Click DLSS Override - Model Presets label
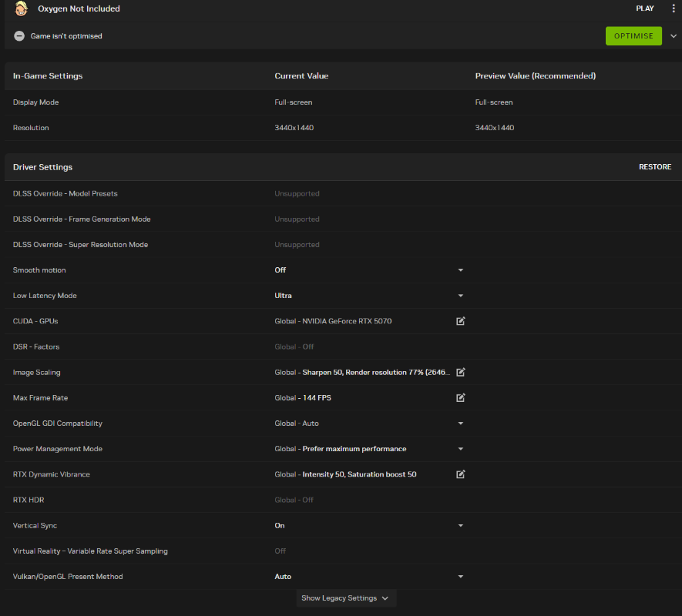This screenshot has width=682, height=616. point(66,193)
